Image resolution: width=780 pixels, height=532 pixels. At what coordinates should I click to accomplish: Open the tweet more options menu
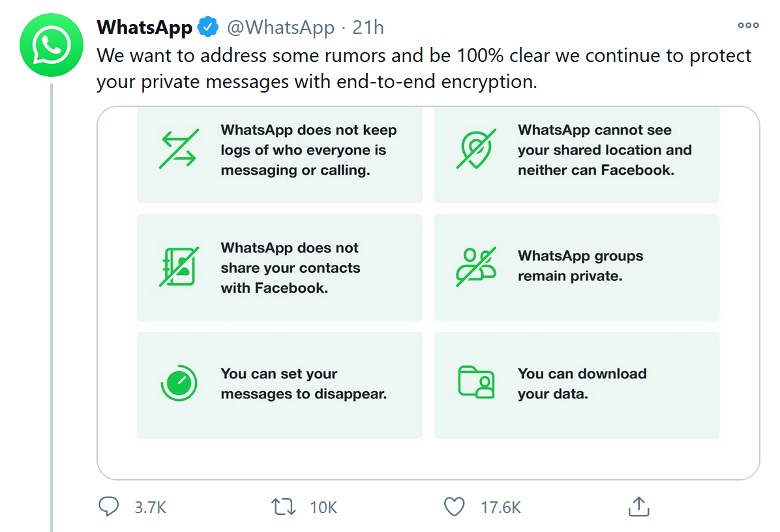(748, 25)
